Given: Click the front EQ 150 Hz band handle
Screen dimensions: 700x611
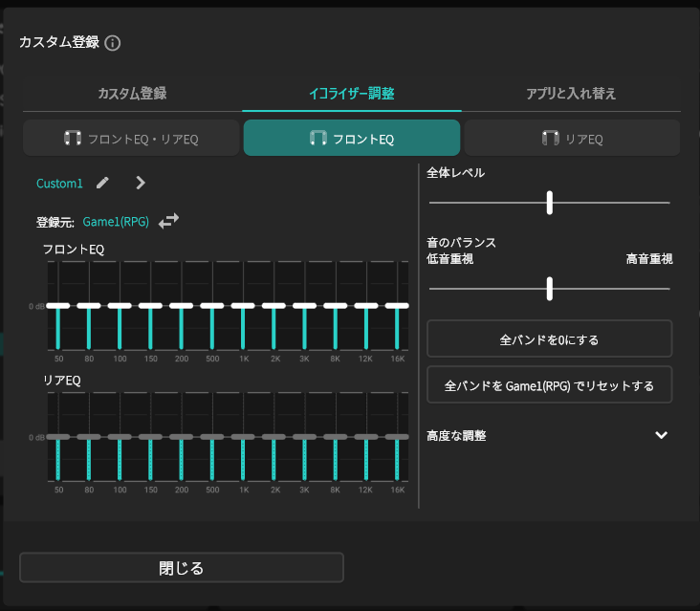Looking at the screenshot, I should [x=150, y=306].
